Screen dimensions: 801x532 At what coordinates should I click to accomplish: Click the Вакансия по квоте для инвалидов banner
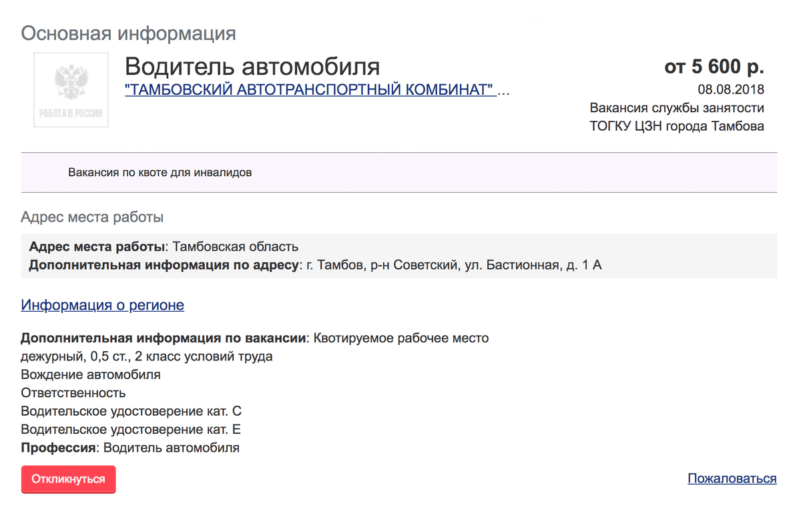[x=160, y=173]
